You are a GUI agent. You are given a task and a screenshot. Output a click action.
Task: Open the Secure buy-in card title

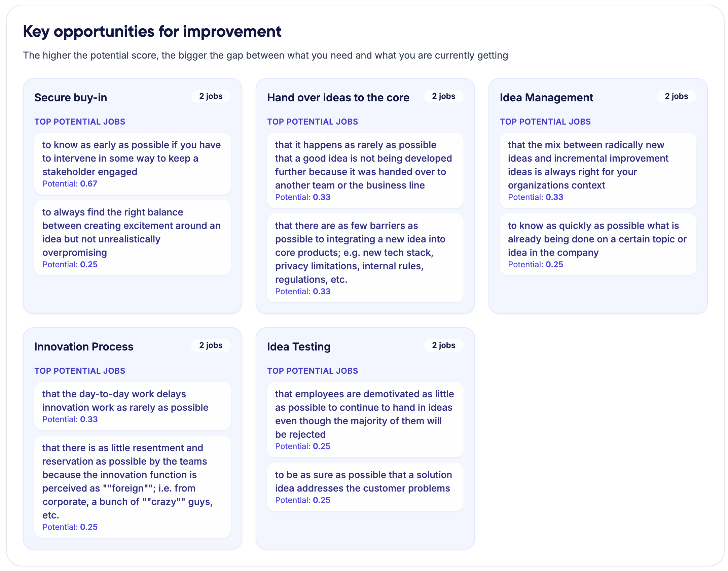[71, 97]
